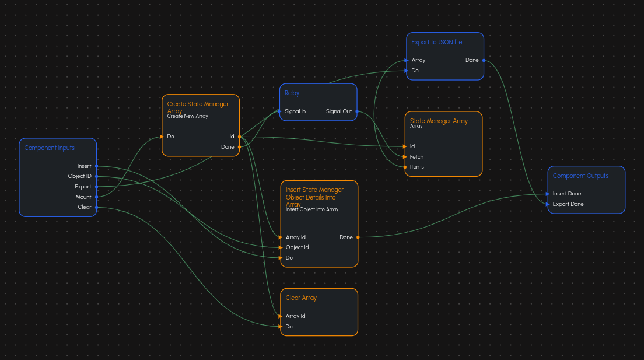Click the Do input port on Clear Array node
The image size is (644, 360).
point(281,326)
